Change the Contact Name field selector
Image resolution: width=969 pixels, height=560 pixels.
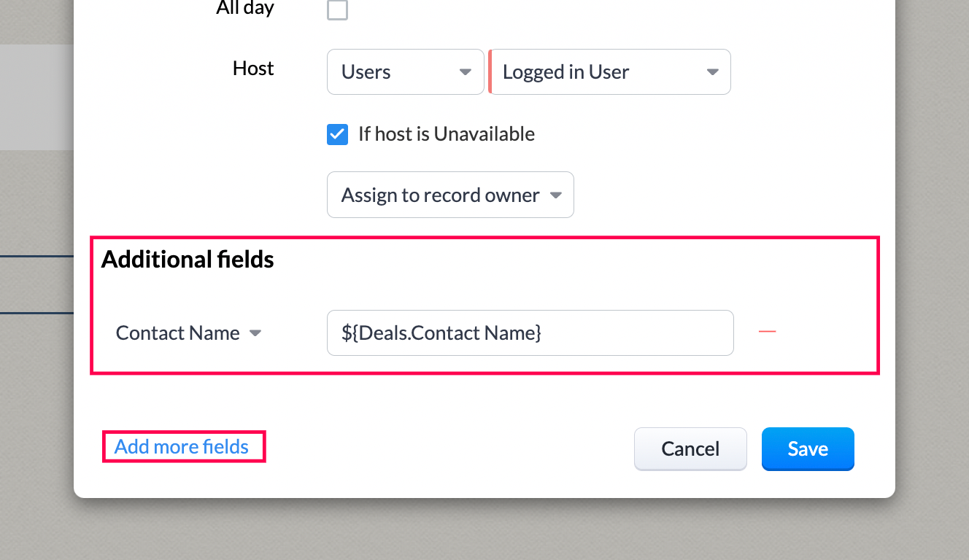coord(188,333)
